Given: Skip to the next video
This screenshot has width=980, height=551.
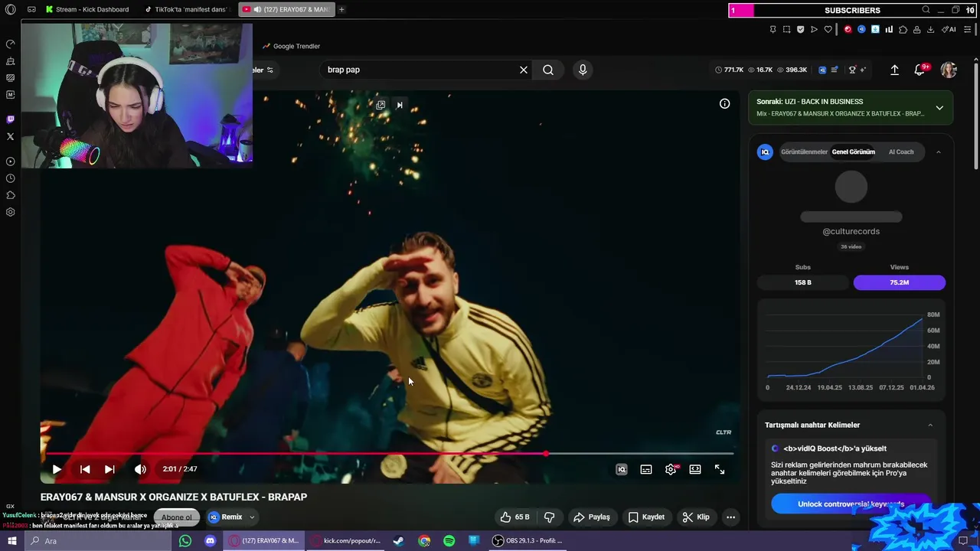Looking at the screenshot, I should [109, 469].
